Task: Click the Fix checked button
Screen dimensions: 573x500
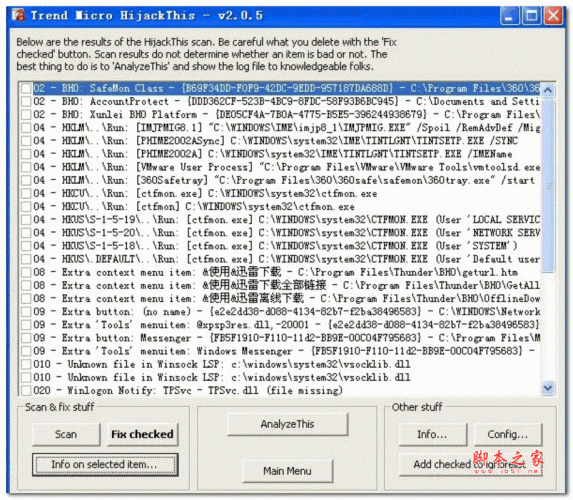Action: coord(143,434)
